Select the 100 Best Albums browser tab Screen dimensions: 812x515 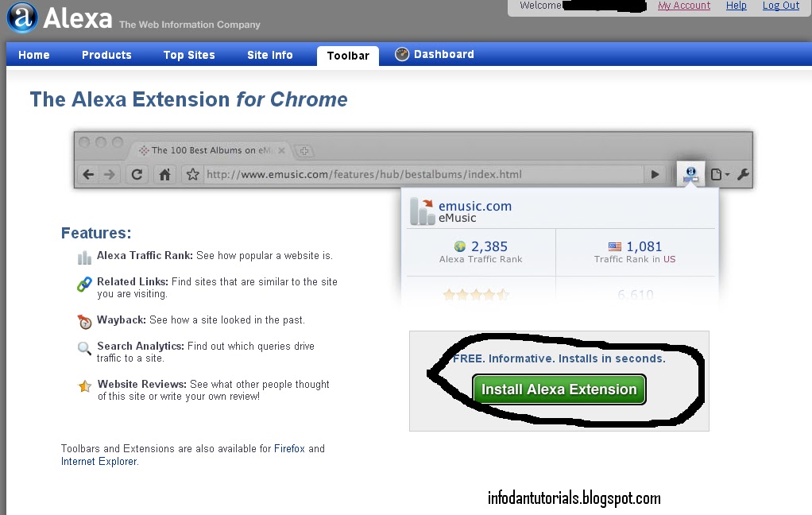(x=210, y=150)
